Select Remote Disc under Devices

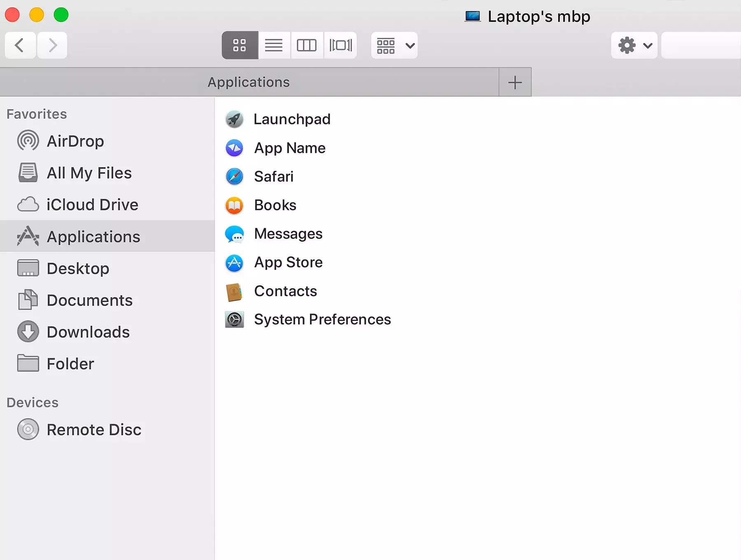tap(107, 429)
